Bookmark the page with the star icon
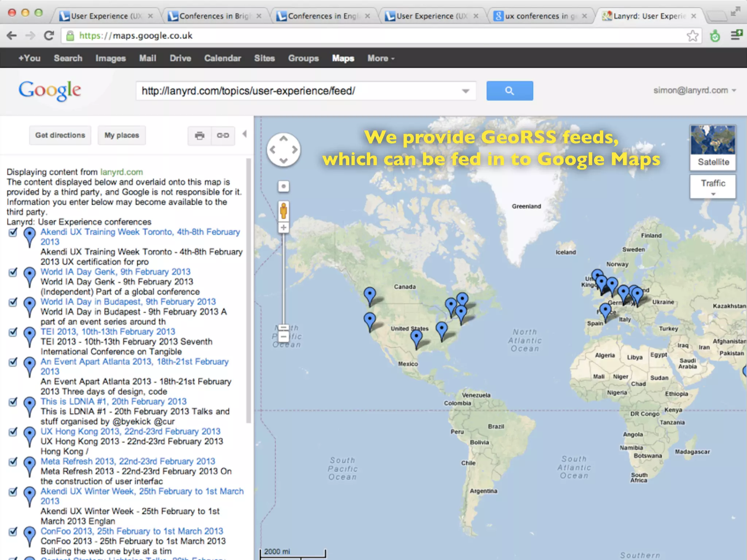 tap(692, 36)
